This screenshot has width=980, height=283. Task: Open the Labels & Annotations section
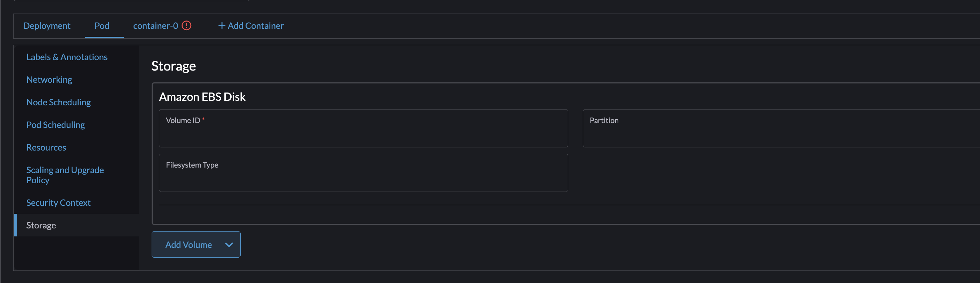coord(67,57)
